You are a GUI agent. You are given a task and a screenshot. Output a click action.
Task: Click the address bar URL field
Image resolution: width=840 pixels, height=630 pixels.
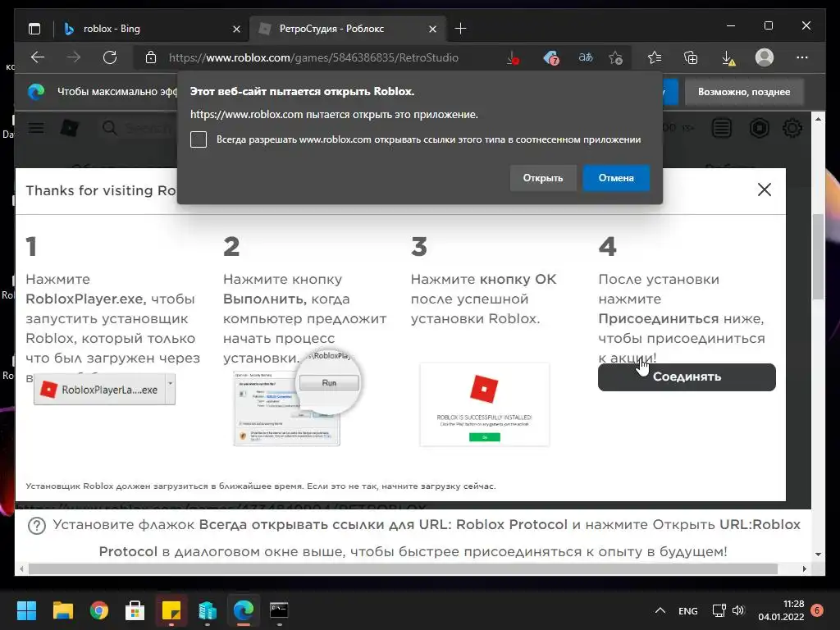(x=313, y=58)
